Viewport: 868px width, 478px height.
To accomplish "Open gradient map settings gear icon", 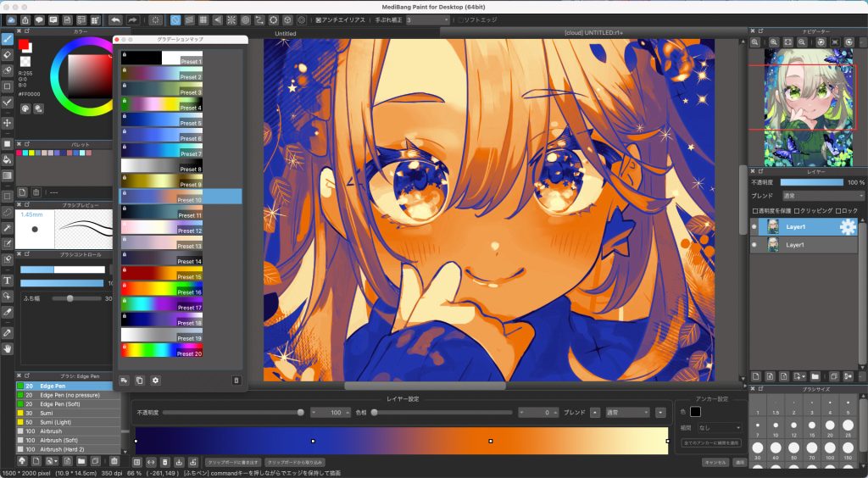I will click(156, 381).
